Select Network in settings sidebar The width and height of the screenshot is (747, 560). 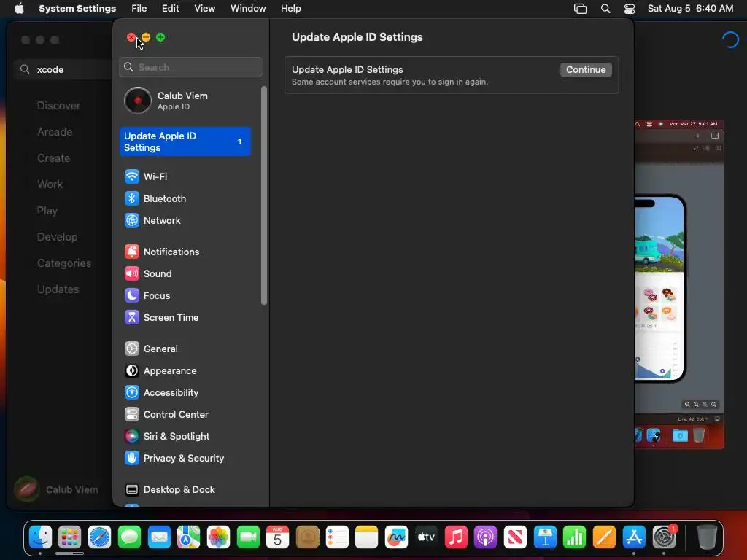coord(186,220)
